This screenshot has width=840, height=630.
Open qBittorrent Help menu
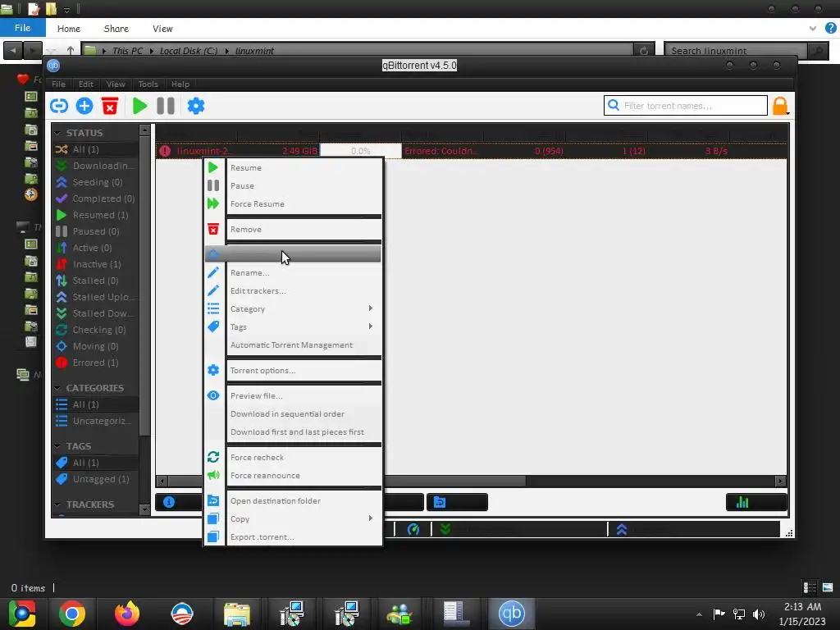(x=180, y=84)
